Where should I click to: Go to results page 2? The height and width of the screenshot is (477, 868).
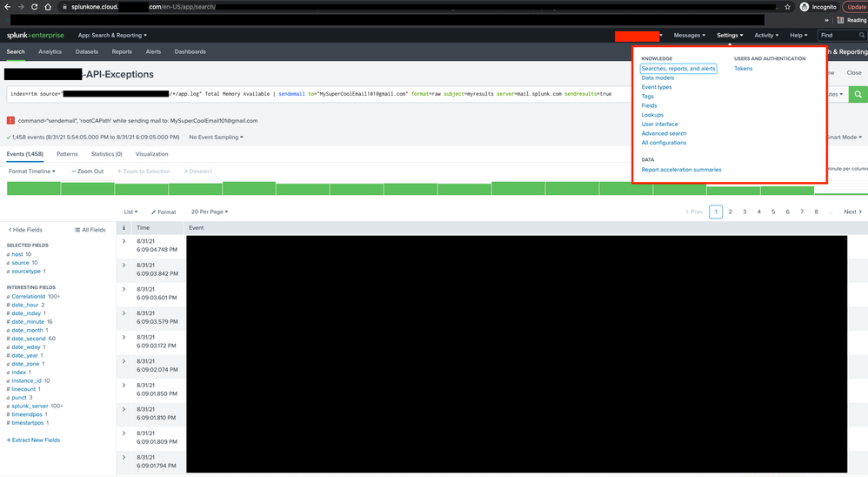click(x=731, y=212)
